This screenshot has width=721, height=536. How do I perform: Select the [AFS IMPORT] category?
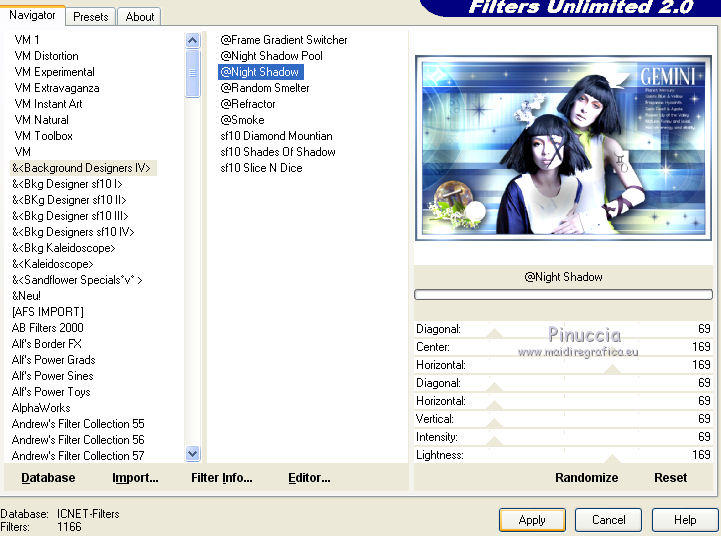pos(48,312)
